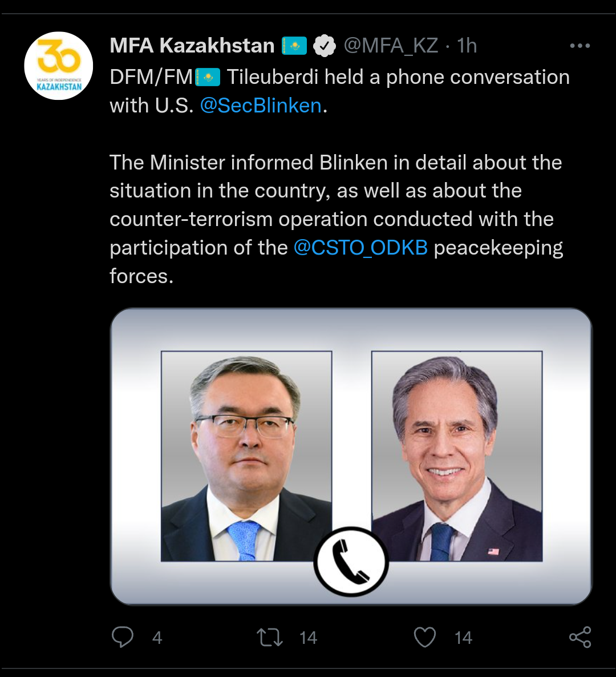This screenshot has width=616, height=677.
Task: Open the @SecBlinken mention link
Action: coord(261,106)
